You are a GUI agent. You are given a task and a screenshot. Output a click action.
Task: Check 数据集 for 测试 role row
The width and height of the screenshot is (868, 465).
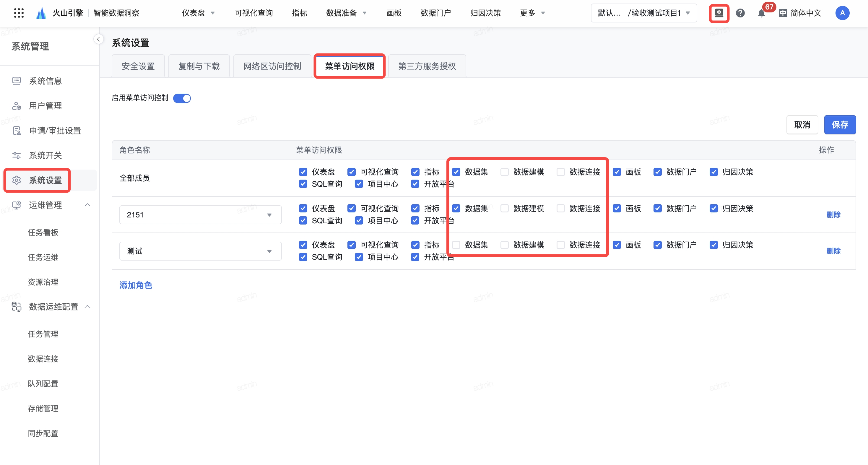[456, 245]
